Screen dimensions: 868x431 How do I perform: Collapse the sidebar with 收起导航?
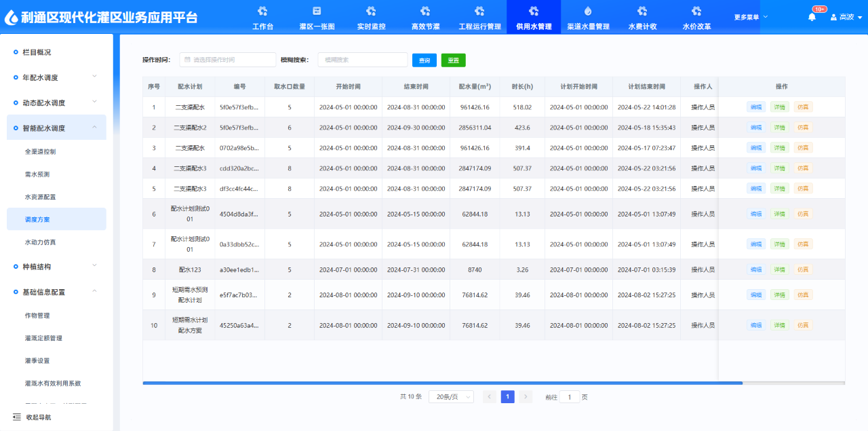32,417
